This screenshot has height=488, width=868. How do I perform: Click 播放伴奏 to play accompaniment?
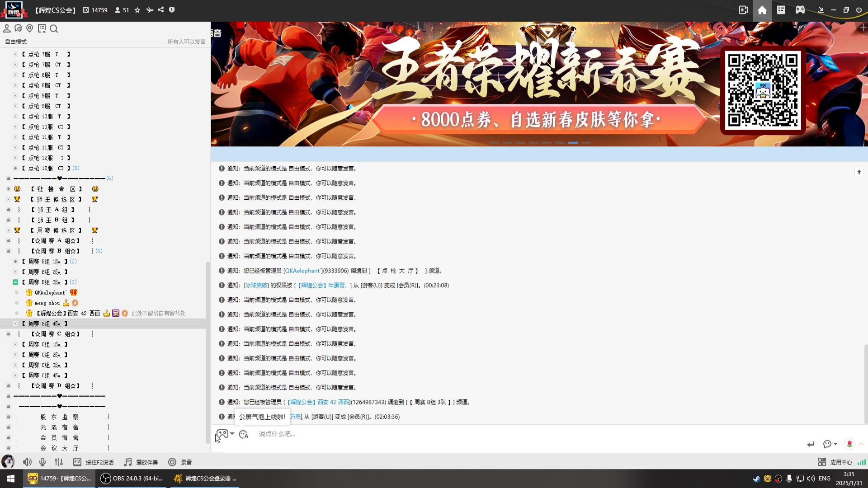(x=142, y=462)
